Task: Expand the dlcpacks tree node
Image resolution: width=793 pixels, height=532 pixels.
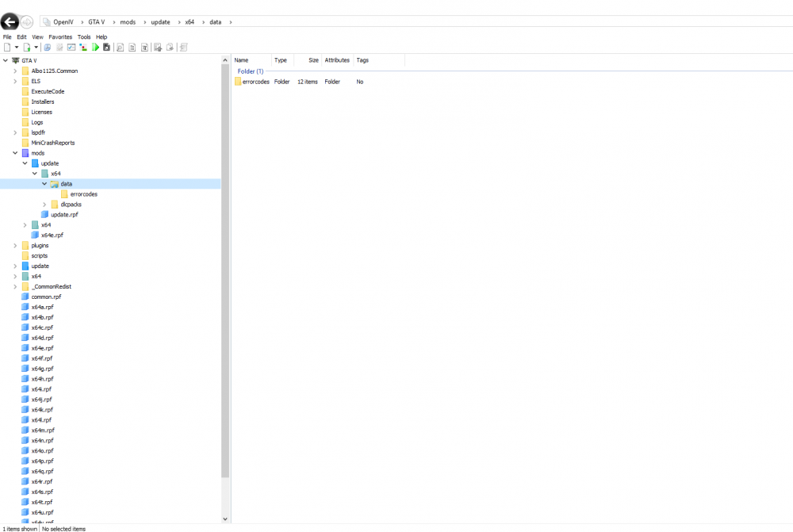Action: tap(44, 204)
